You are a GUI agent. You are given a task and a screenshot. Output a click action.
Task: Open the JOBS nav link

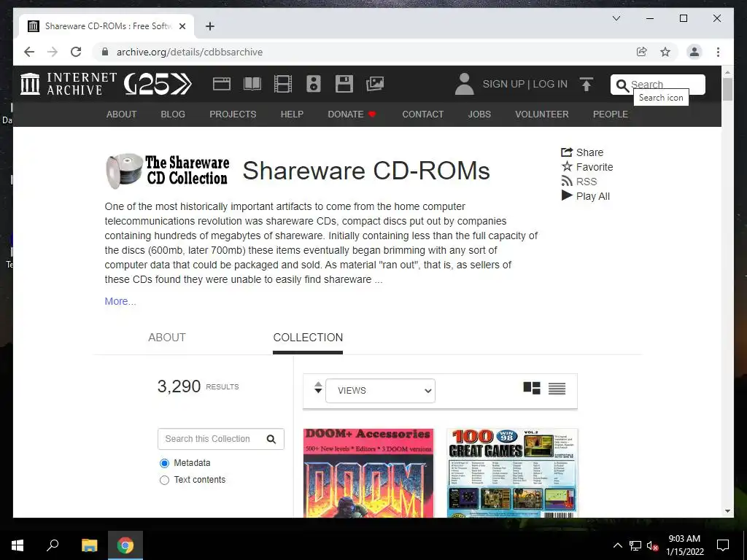pyautogui.click(x=479, y=114)
